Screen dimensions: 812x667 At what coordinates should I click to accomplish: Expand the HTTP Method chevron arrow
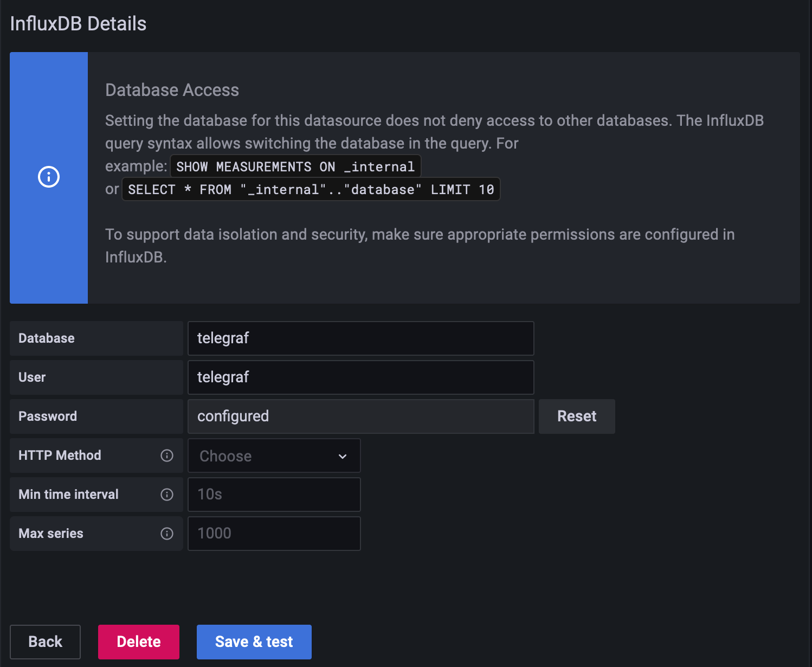tap(343, 456)
